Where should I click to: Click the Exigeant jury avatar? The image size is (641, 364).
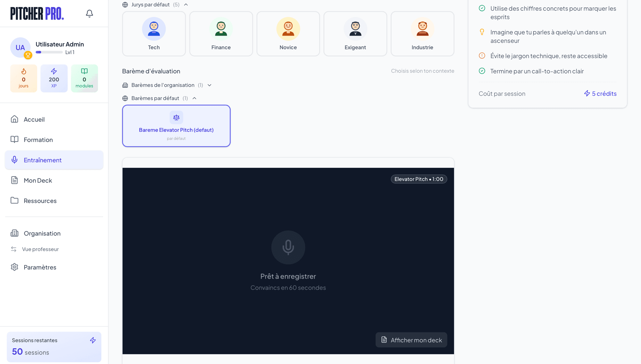click(355, 29)
